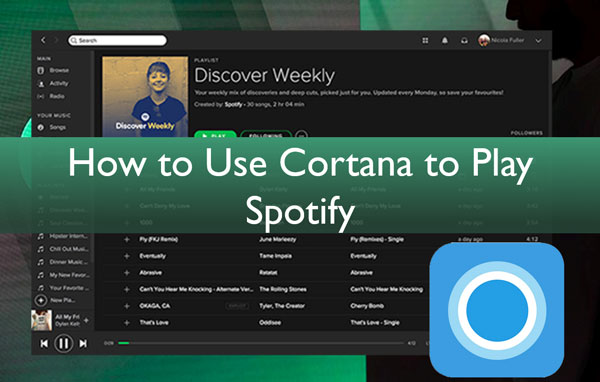Click the song progress bar
Screen dimensions: 600x382
[x=261, y=343]
